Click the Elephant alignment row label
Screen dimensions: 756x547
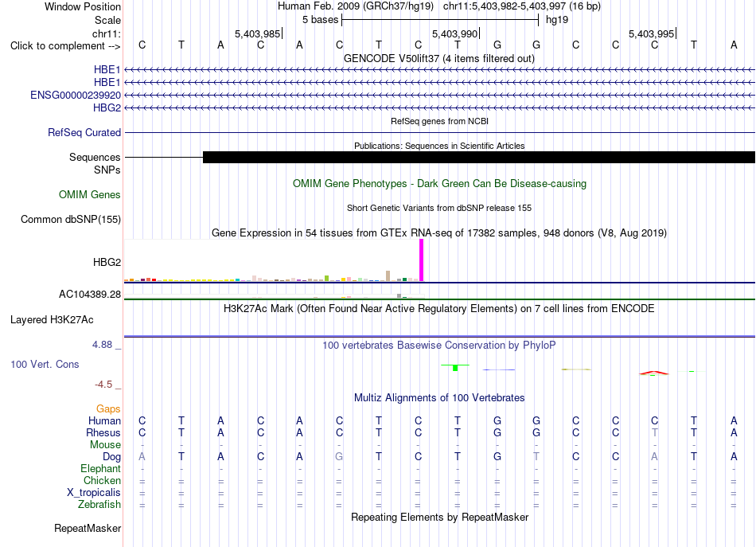(x=100, y=468)
